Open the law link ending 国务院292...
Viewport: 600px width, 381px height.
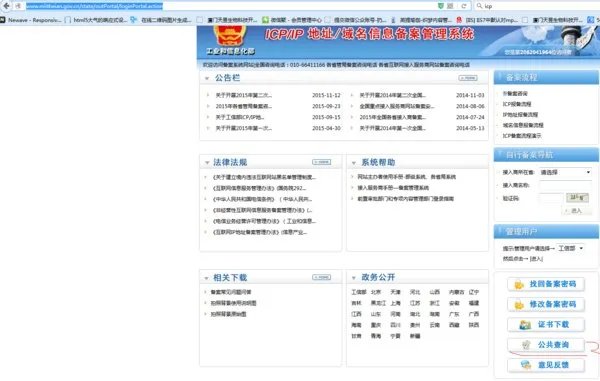click(x=259, y=188)
